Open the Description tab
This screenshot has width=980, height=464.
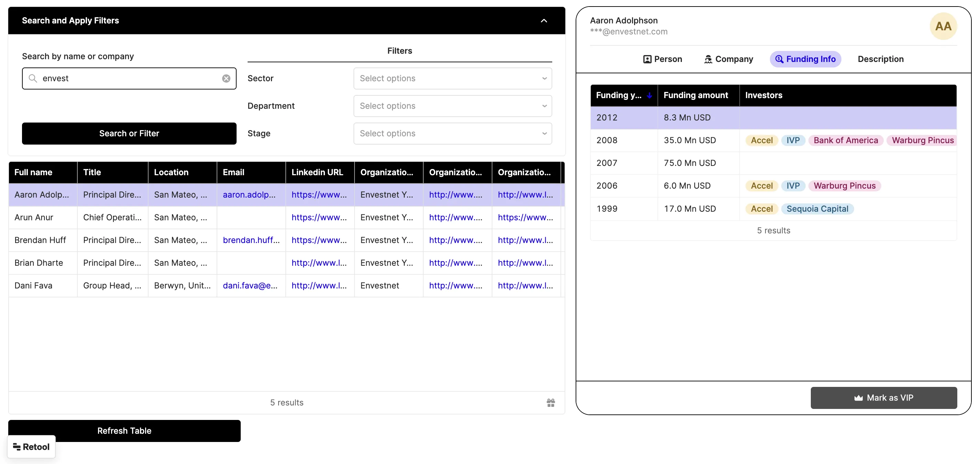[880, 59]
